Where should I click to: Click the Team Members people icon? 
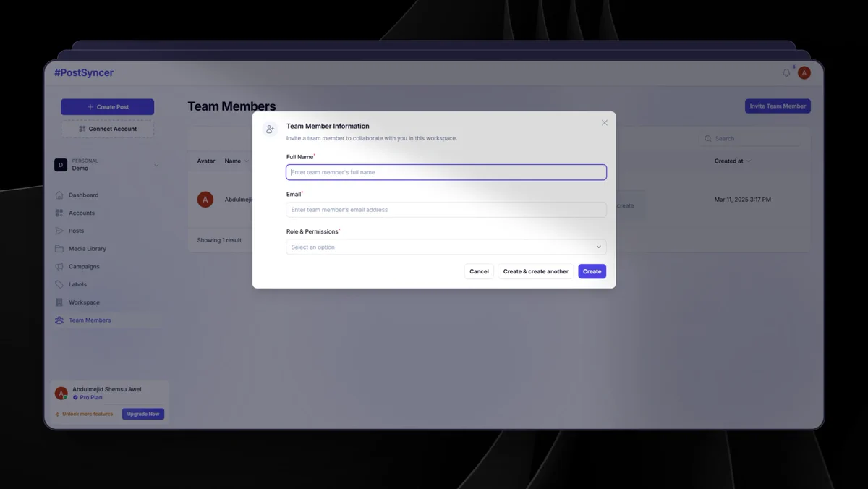click(59, 320)
